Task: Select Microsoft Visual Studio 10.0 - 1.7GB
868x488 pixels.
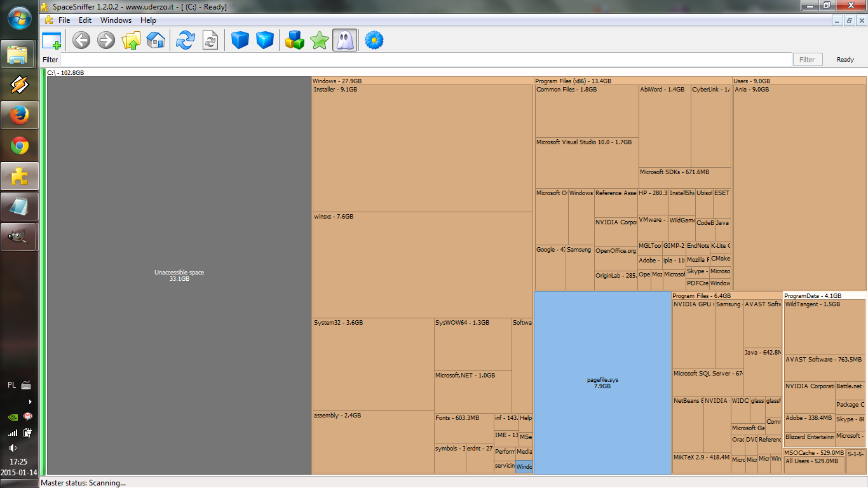Action: point(587,163)
